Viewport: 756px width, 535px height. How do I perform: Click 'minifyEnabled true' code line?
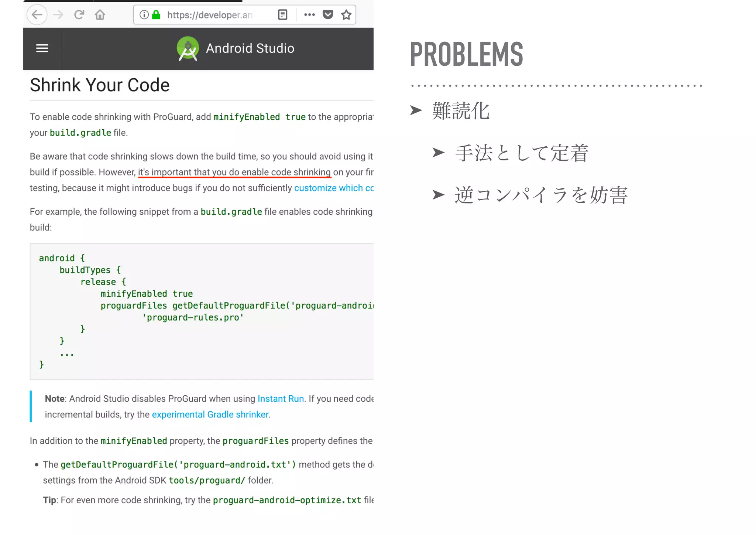tap(147, 294)
